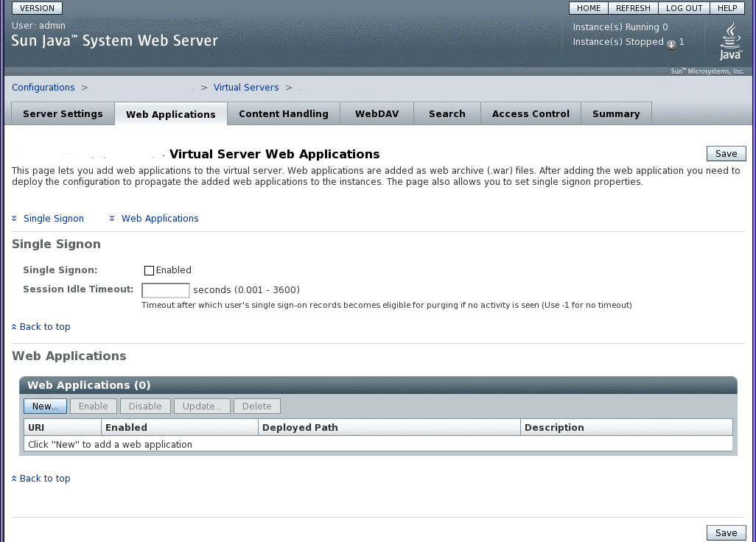Select the Access Control tab
This screenshot has width=756, height=542.
[x=531, y=113]
